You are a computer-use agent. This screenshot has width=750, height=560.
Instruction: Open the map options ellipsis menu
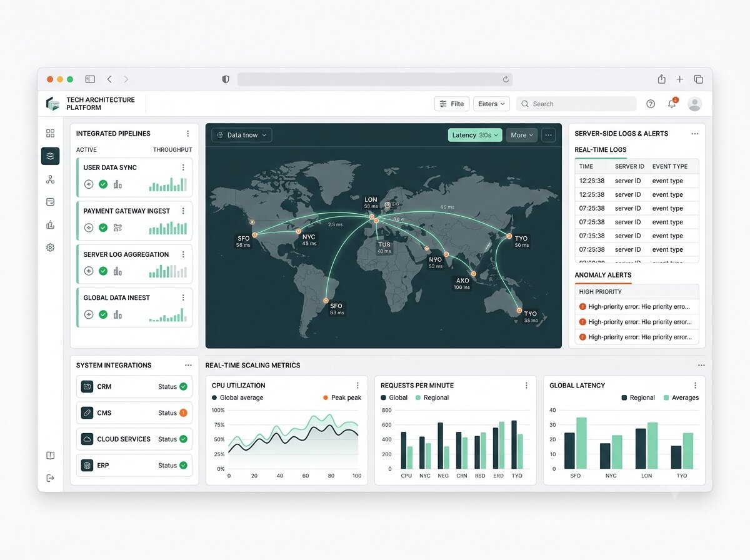click(x=549, y=135)
